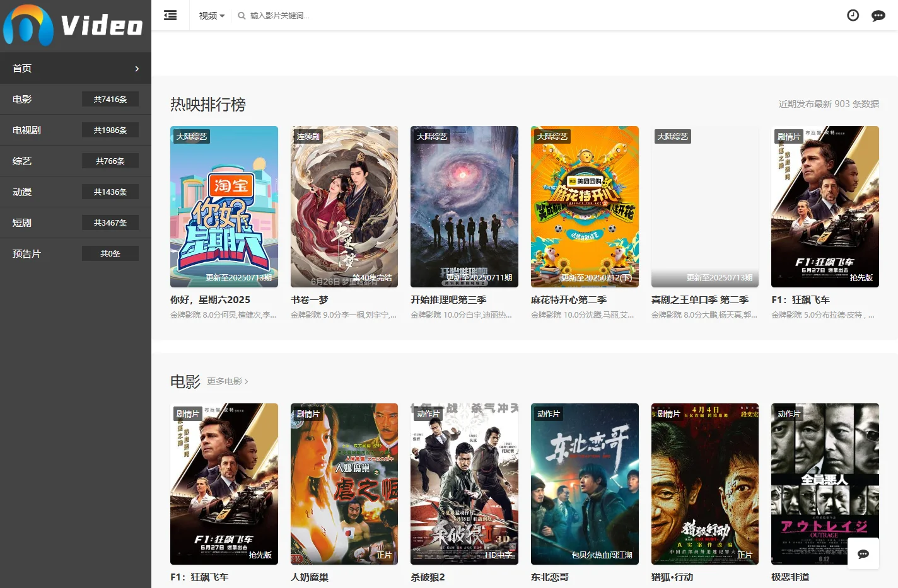Click the title 麻花特开心第二季
The width and height of the screenshot is (898, 588).
pyautogui.click(x=569, y=300)
